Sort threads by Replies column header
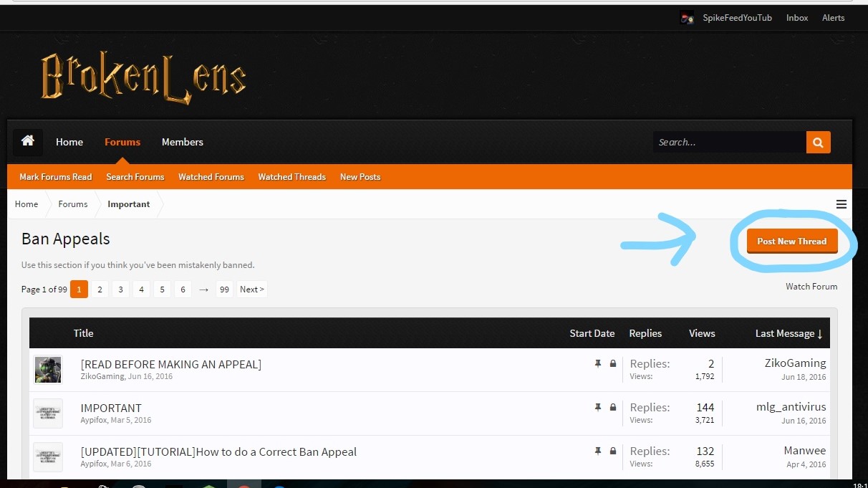 tap(645, 333)
